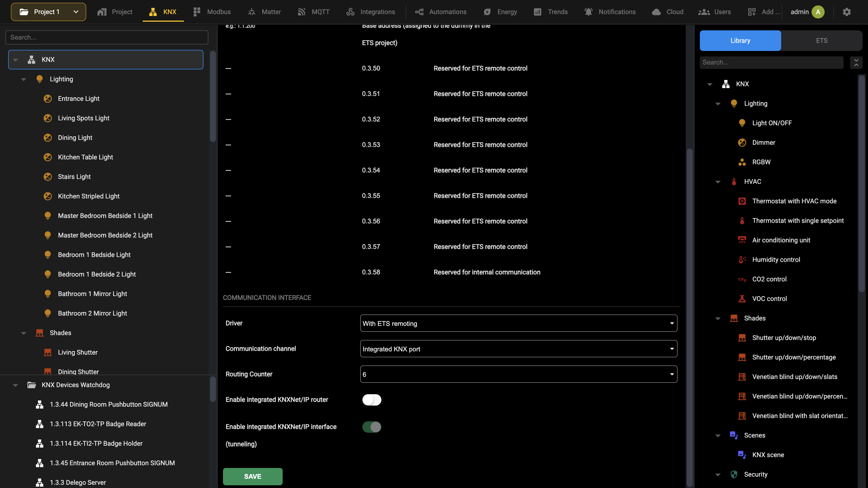The width and height of the screenshot is (868, 488).
Task: Click the Humidity control icon
Action: pos(742,260)
